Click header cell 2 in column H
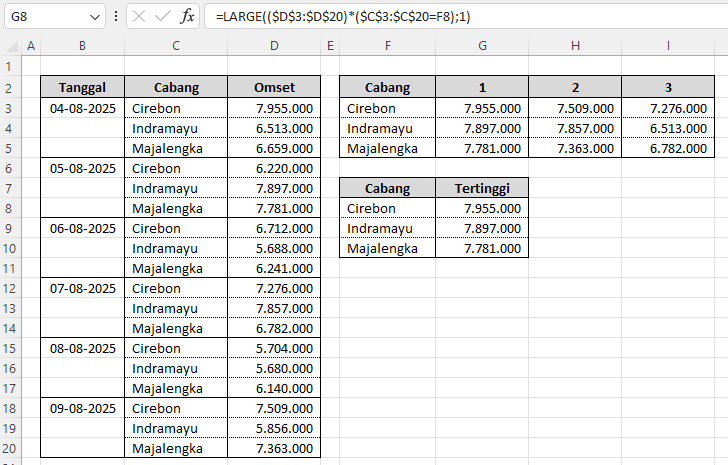 pos(575,87)
